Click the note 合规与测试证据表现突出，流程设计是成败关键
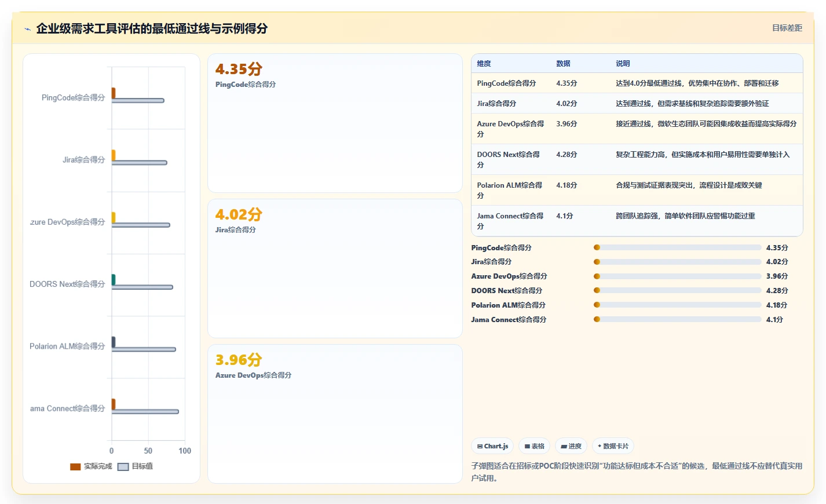 (x=689, y=185)
